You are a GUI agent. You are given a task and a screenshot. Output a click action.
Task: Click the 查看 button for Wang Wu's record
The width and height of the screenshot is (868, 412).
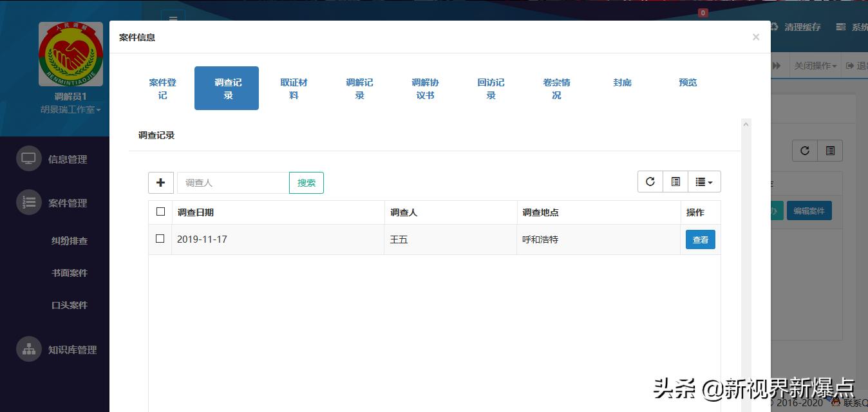[x=700, y=239]
